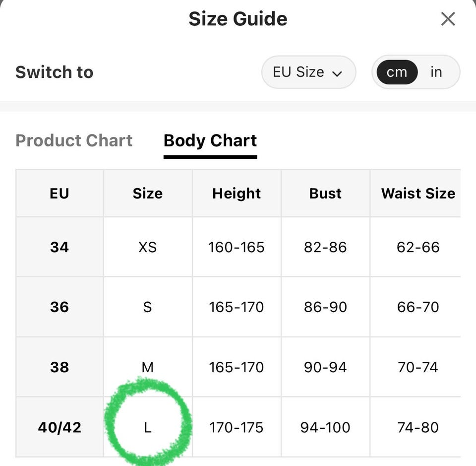Select the S size cell
Screen dimensions: 476x466
148,307
